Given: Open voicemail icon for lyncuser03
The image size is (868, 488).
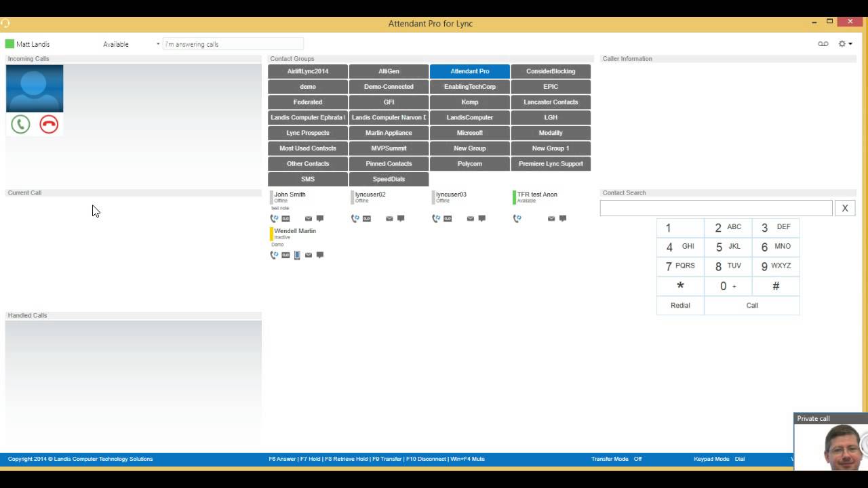Looking at the screenshot, I should [x=448, y=218].
